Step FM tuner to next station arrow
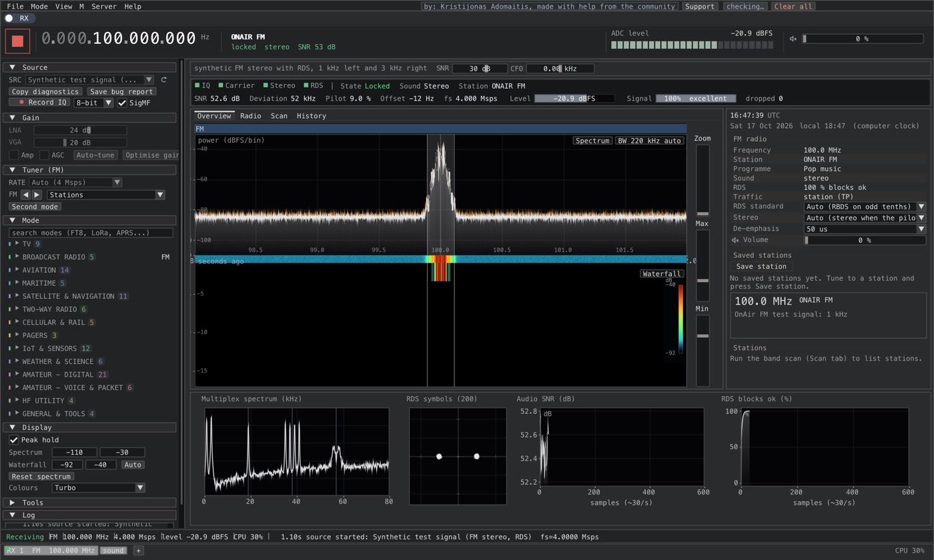This screenshot has width=934, height=560. tap(37, 195)
